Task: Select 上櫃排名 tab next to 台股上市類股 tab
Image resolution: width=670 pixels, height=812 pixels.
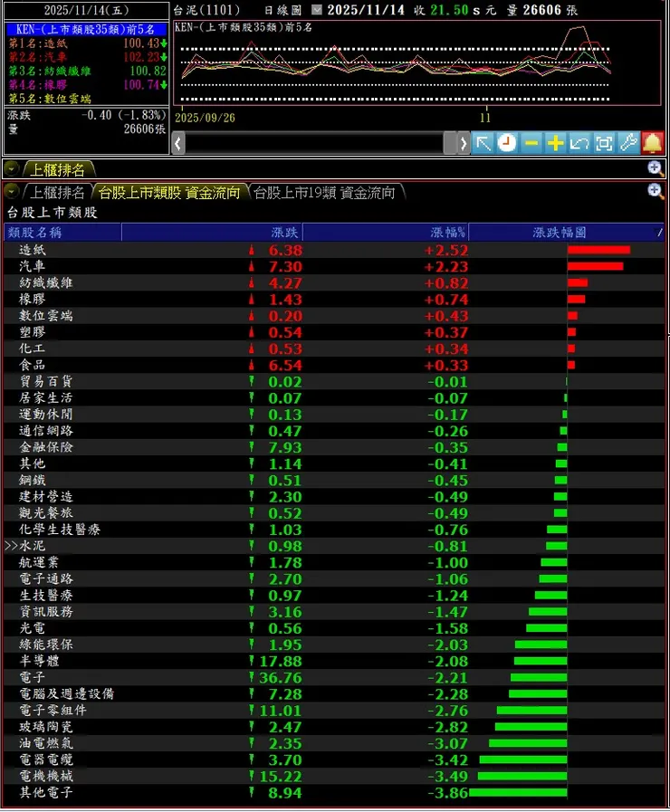Action: pos(57,193)
